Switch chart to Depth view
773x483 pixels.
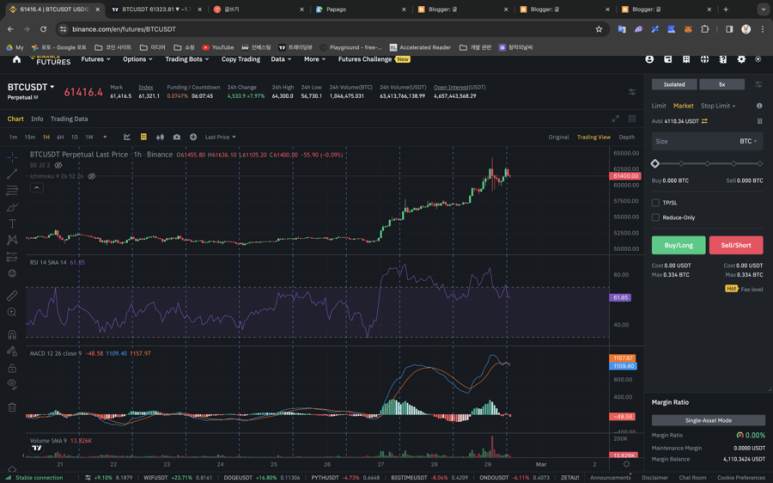coord(627,137)
